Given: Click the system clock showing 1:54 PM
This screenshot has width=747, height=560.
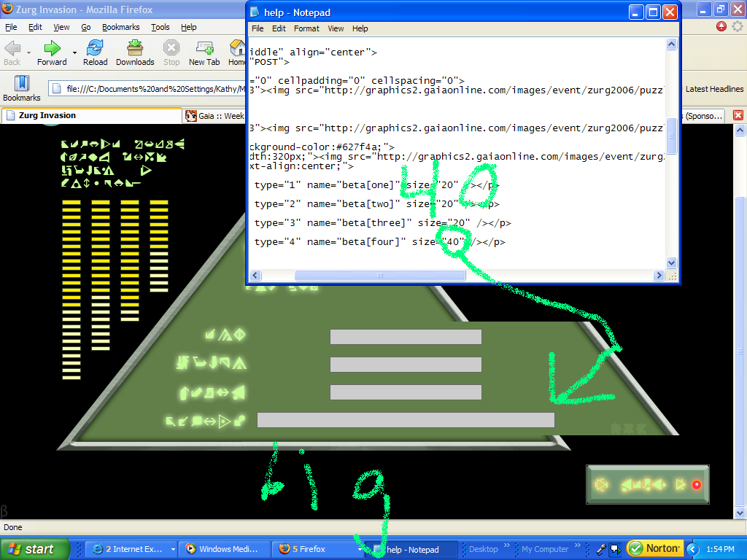Looking at the screenshot, I should click(720, 549).
